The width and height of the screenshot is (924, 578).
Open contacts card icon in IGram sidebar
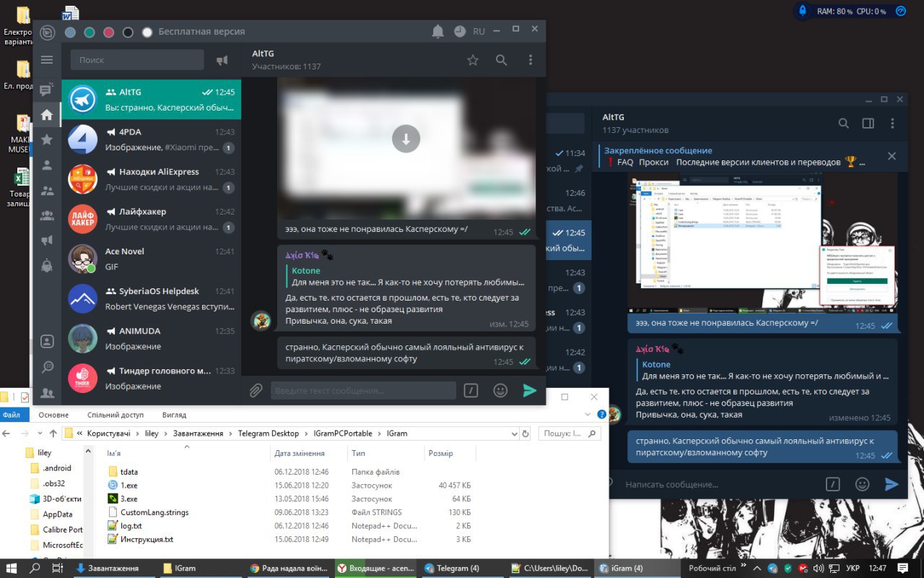tap(47, 341)
